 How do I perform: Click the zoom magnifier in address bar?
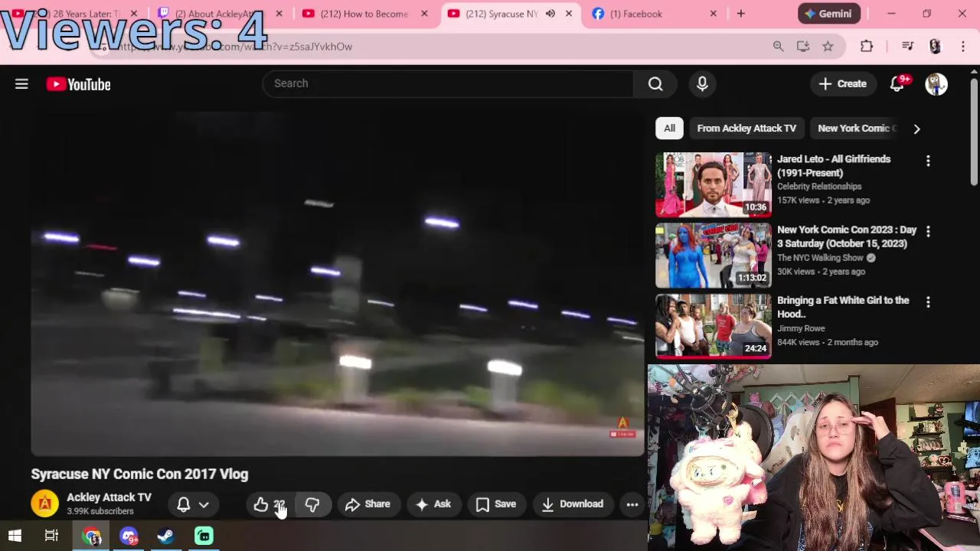click(778, 47)
